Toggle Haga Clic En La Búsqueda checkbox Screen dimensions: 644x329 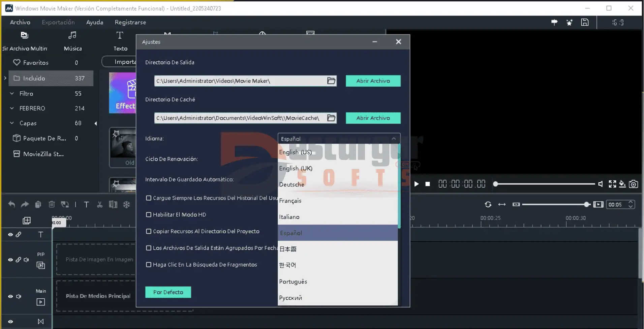[x=149, y=265]
